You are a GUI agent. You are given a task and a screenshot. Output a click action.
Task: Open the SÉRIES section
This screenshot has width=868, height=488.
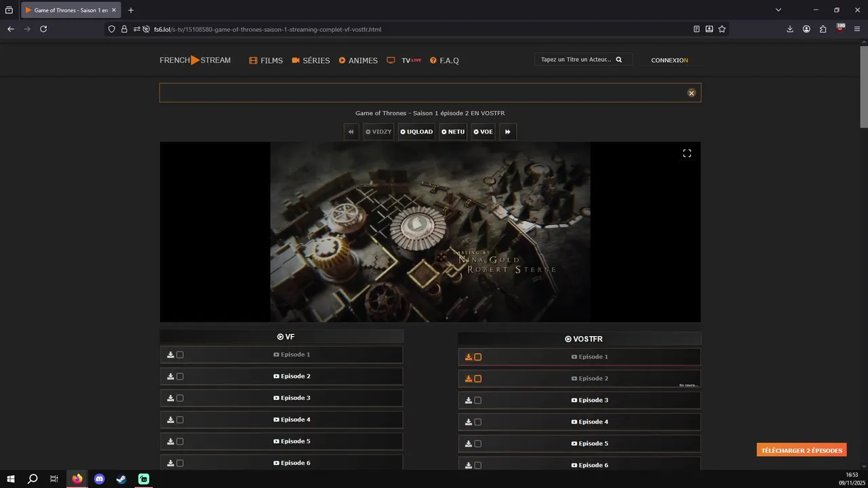(x=311, y=60)
